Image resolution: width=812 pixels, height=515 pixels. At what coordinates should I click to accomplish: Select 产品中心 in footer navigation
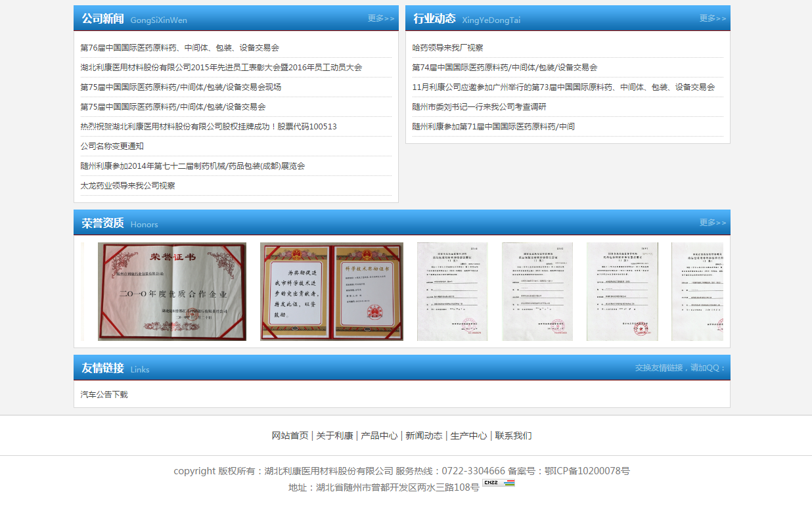click(x=379, y=436)
